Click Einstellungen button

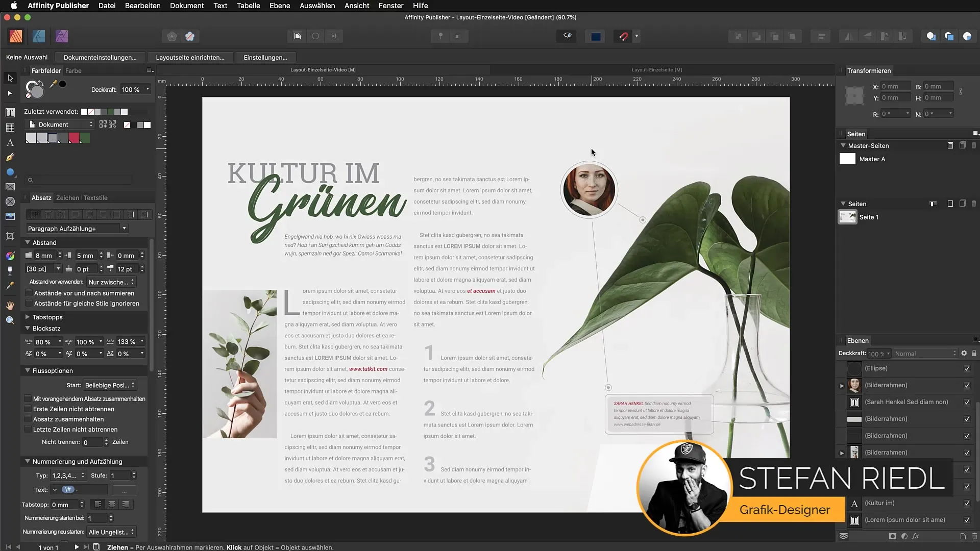point(265,58)
